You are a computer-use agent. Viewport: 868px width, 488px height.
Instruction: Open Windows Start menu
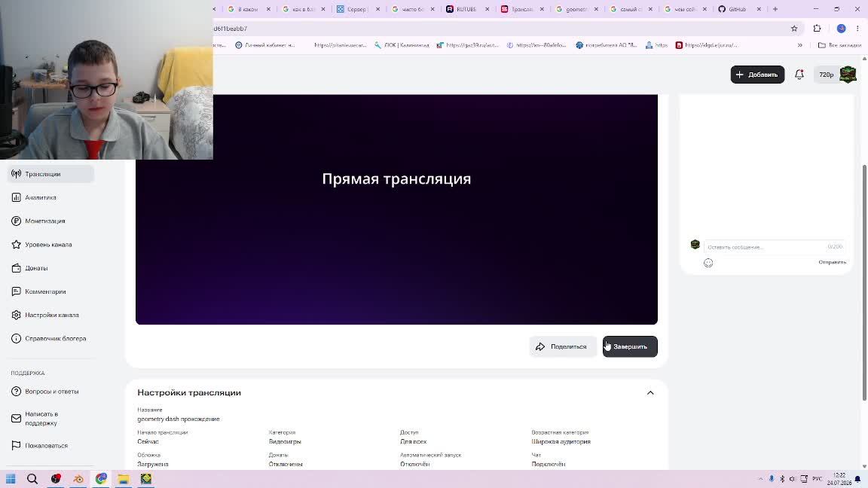pyautogui.click(x=11, y=479)
